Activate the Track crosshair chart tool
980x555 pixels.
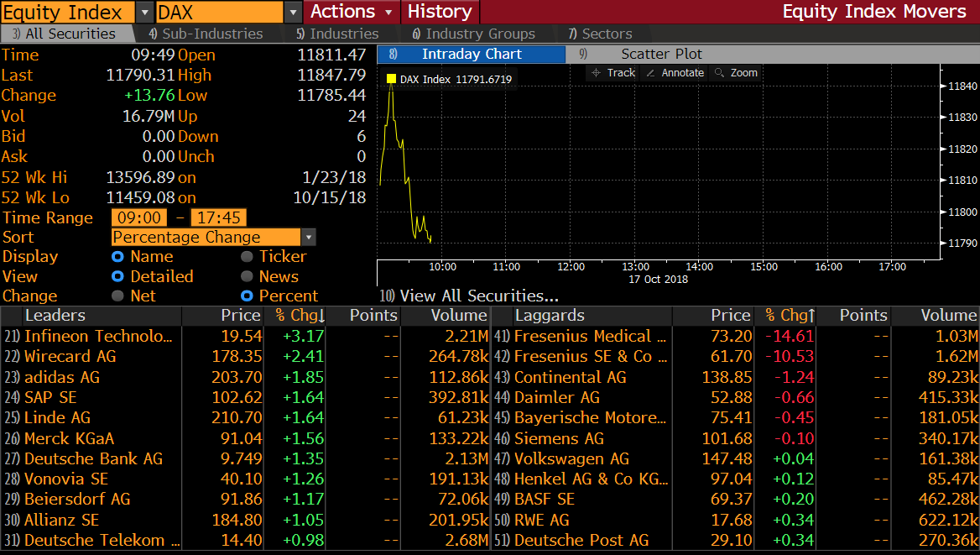pos(613,73)
